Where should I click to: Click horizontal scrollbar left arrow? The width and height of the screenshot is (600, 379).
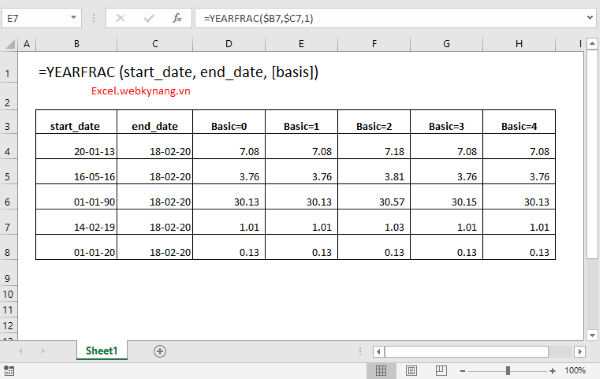379,351
